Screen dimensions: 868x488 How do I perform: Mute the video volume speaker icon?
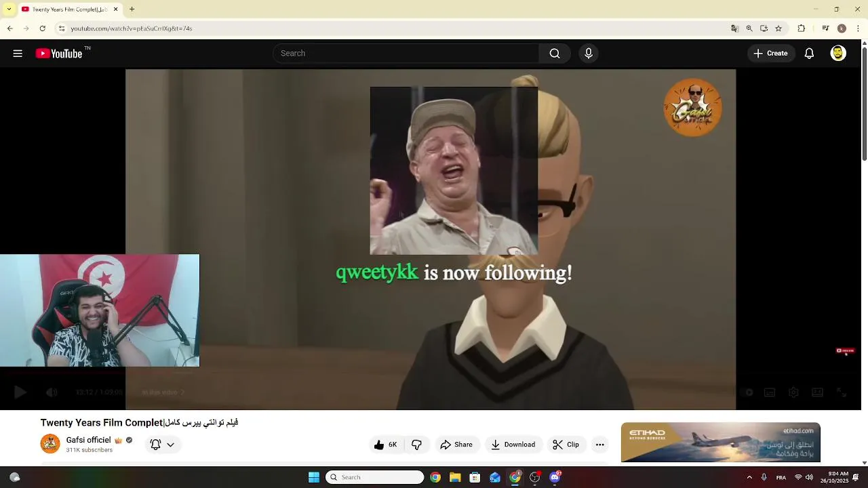(51, 392)
